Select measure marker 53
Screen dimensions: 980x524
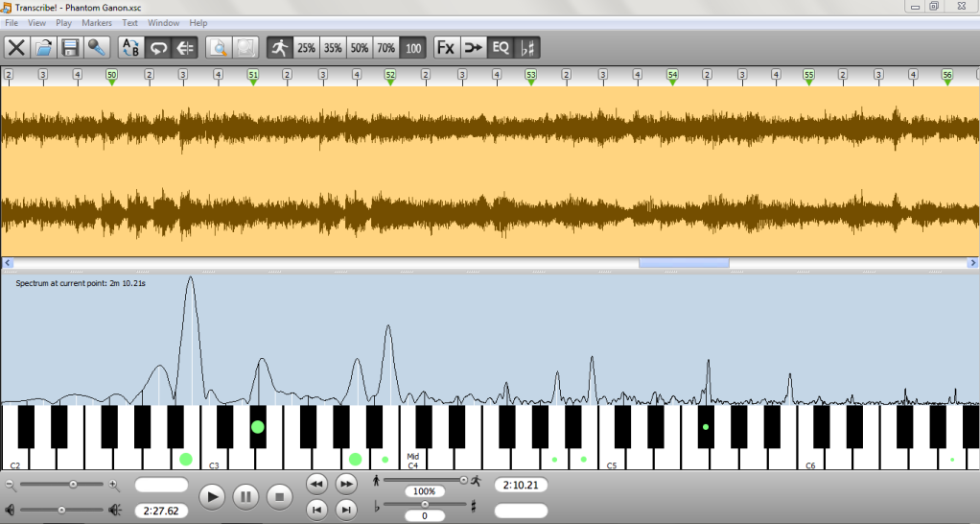(530, 76)
